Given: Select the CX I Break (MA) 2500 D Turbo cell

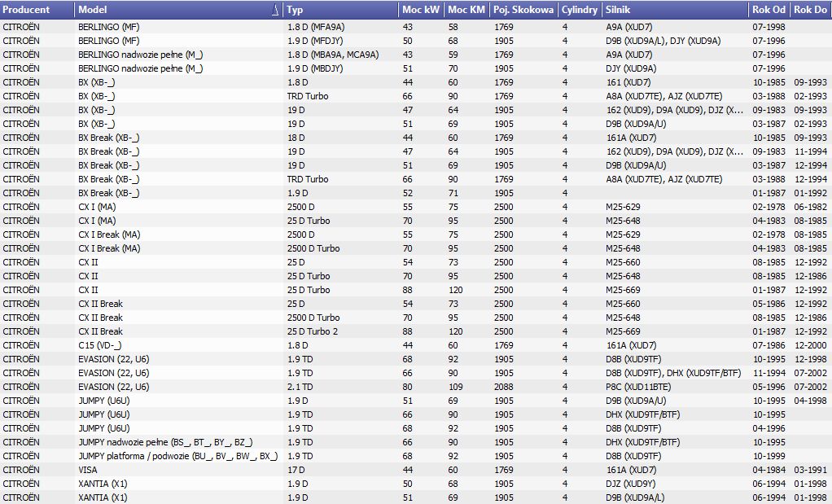Looking at the screenshot, I should [313, 248].
